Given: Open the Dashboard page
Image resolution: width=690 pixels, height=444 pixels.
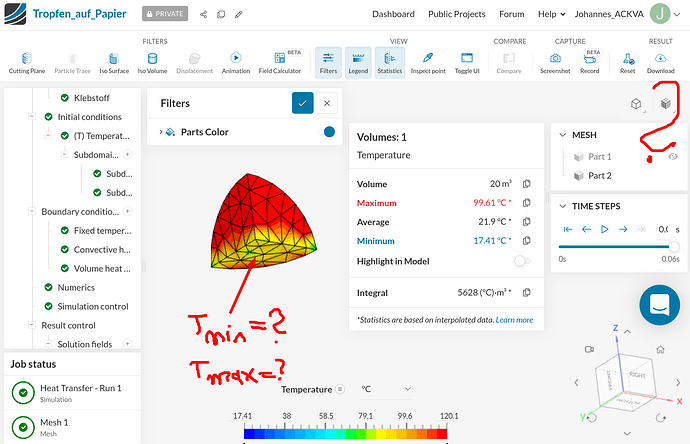Looking at the screenshot, I should pos(393,14).
